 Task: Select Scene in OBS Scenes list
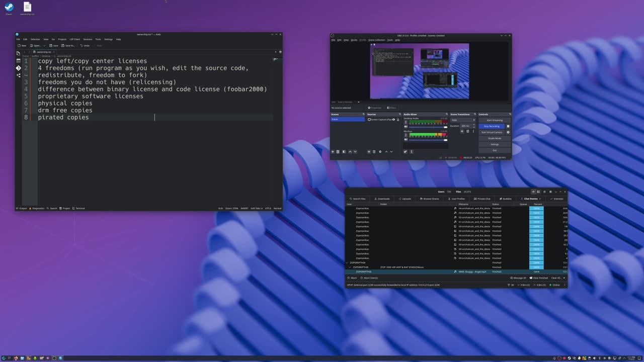tap(348, 119)
